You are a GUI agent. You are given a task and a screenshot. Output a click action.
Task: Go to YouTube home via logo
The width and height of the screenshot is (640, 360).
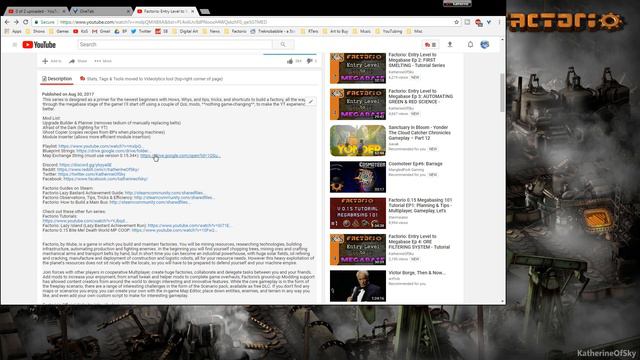pos(39,44)
